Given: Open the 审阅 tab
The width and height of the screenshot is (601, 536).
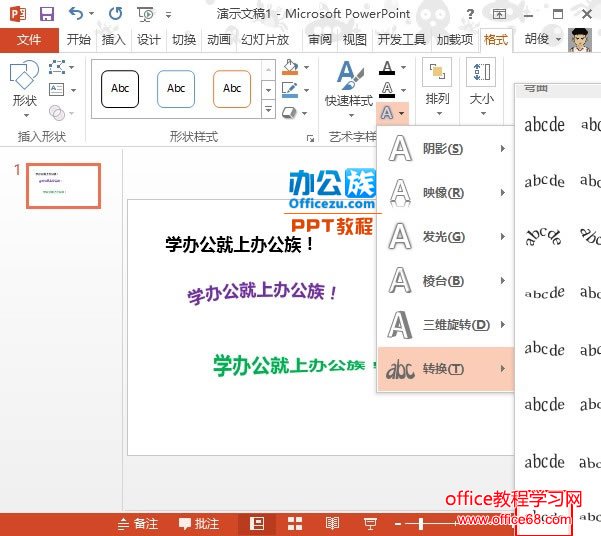Looking at the screenshot, I should pyautogui.click(x=320, y=39).
